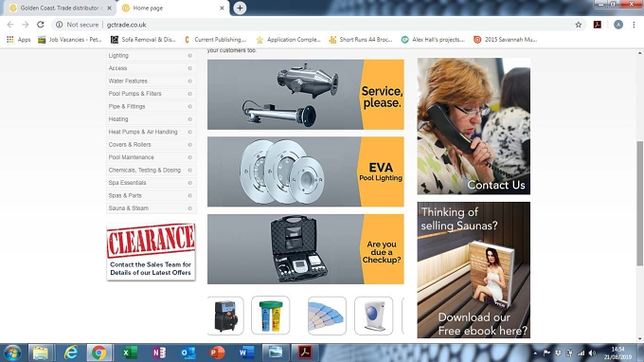
Task: View site info via Not secure icon
Action: [x=59, y=25]
